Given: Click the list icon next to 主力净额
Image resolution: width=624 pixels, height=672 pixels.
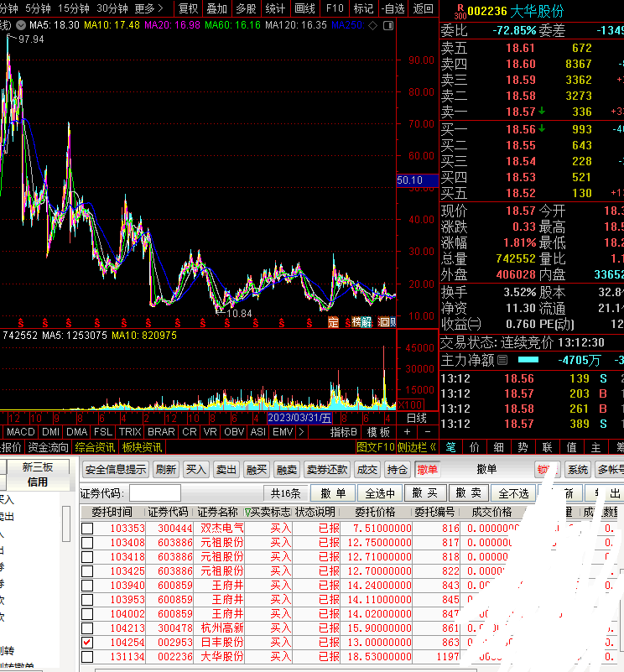Looking at the screenshot, I should click(x=502, y=360).
